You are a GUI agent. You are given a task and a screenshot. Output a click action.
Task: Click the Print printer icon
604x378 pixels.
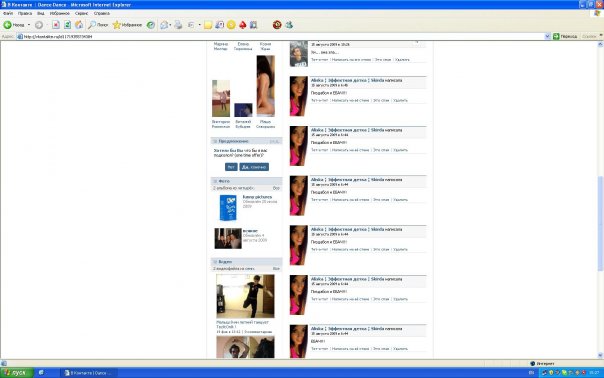(x=178, y=25)
